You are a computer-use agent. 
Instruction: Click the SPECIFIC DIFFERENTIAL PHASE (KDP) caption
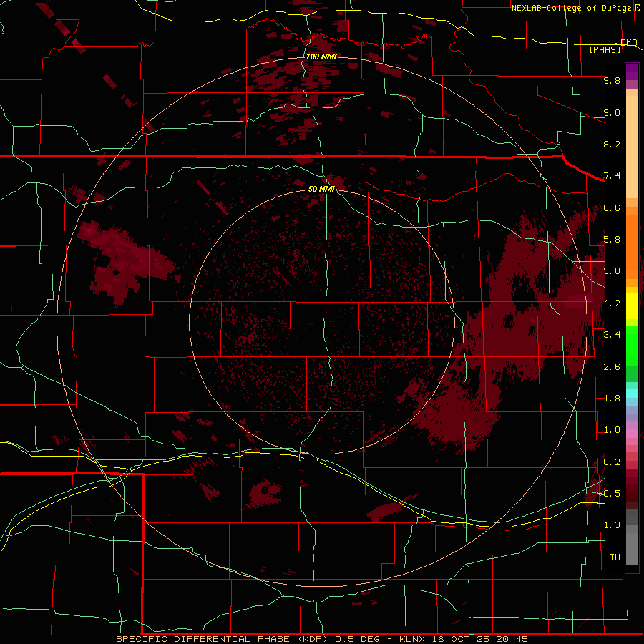(223, 639)
